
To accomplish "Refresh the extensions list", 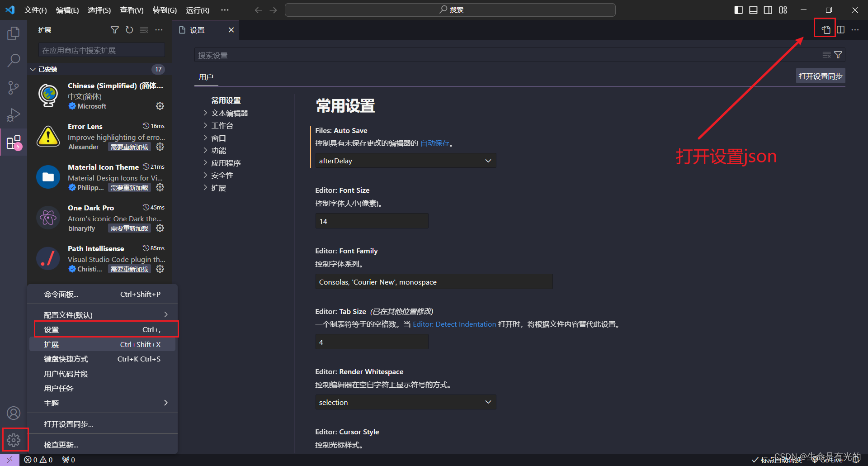I will 129,30.
